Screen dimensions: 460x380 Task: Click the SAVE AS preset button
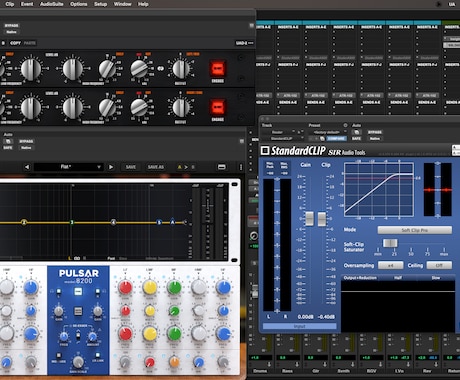(156, 167)
